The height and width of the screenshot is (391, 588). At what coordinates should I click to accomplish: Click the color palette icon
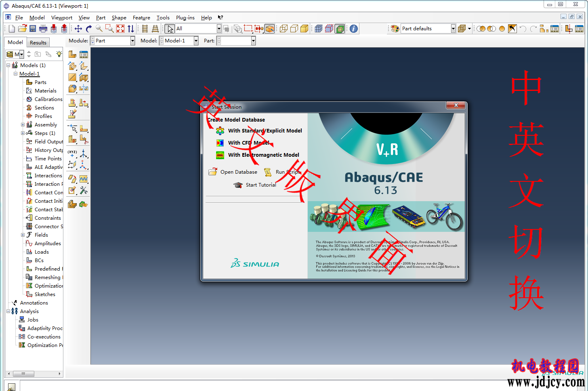[x=395, y=29]
